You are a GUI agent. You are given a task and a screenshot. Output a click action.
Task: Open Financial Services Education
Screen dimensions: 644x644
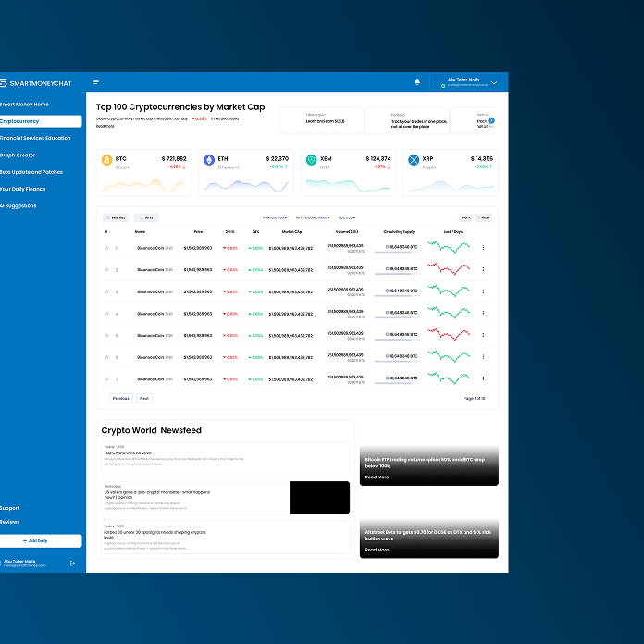click(x=35, y=138)
